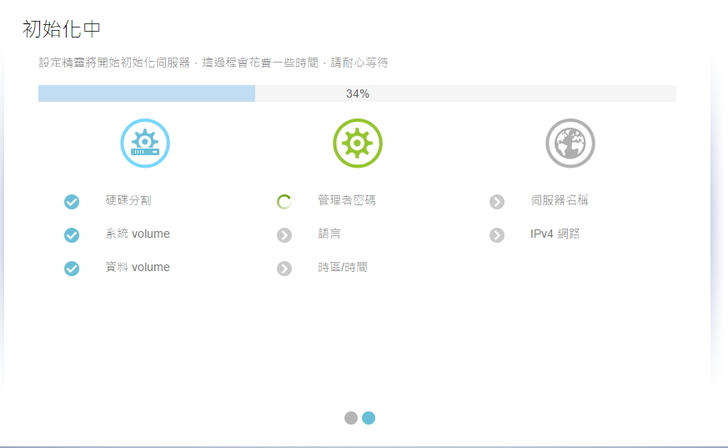728x448 pixels.
Task: Click the arrow icon beside 時區/時間
Action: [x=284, y=268]
